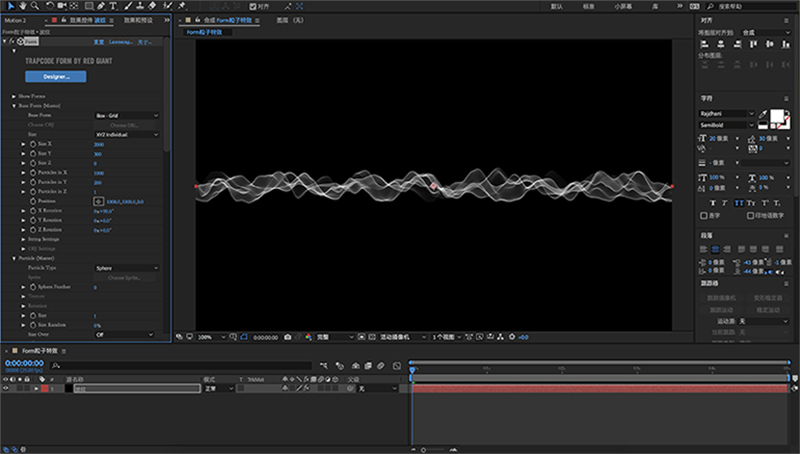Click the white fill color swatch
Screen dimensions: 800x454
click(x=776, y=115)
